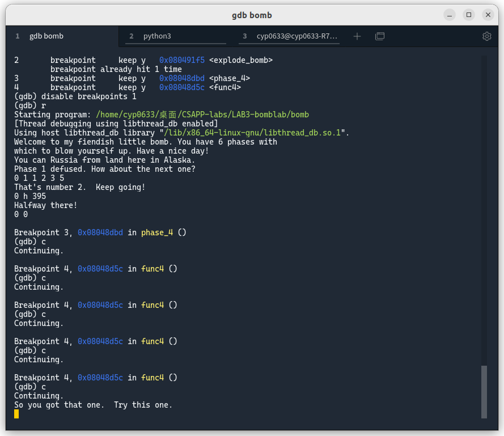The width and height of the screenshot is (504, 436).
Task: Click the input line "0 0"
Action: (x=21, y=214)
